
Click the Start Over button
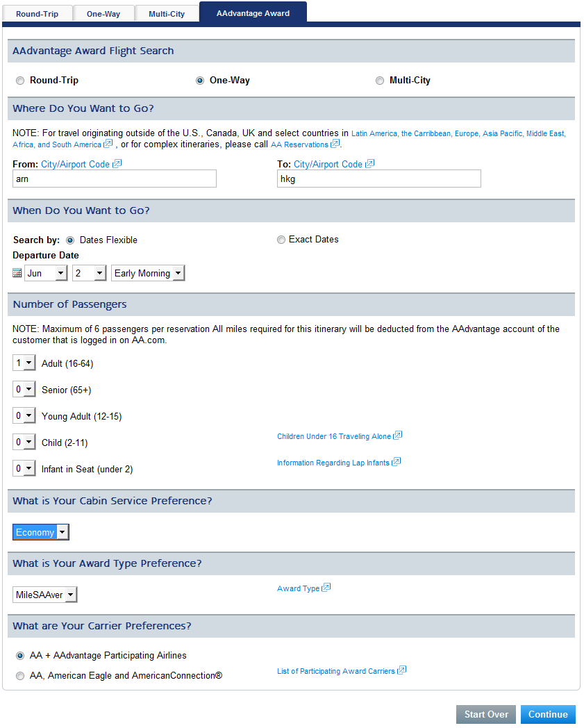486,714
